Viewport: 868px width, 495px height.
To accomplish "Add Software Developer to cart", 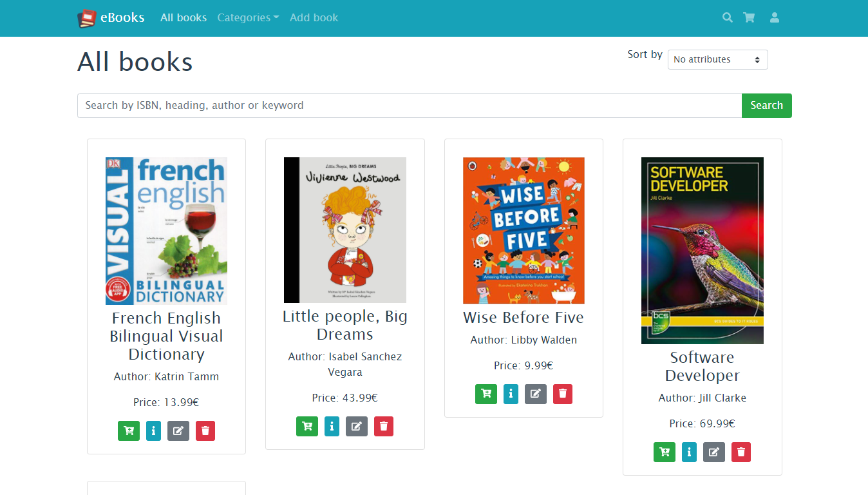I will [665, 452].
